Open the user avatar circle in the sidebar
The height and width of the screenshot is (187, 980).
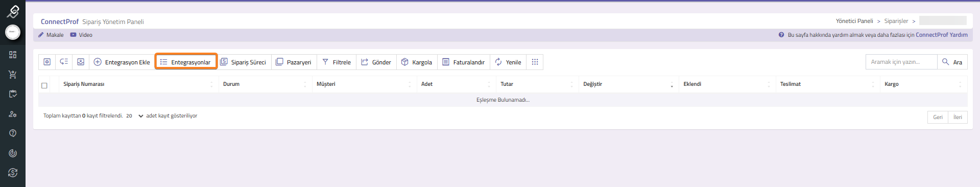point(13,32)
